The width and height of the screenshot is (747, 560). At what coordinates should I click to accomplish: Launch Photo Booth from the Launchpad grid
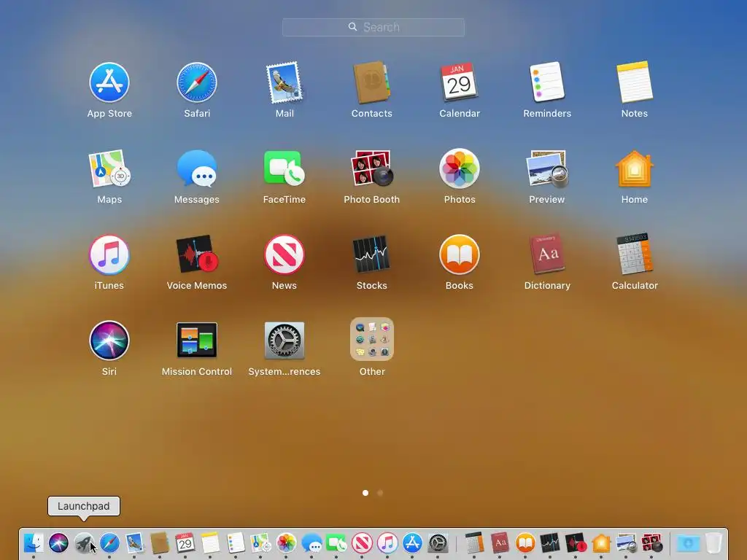tap(371, 168)
